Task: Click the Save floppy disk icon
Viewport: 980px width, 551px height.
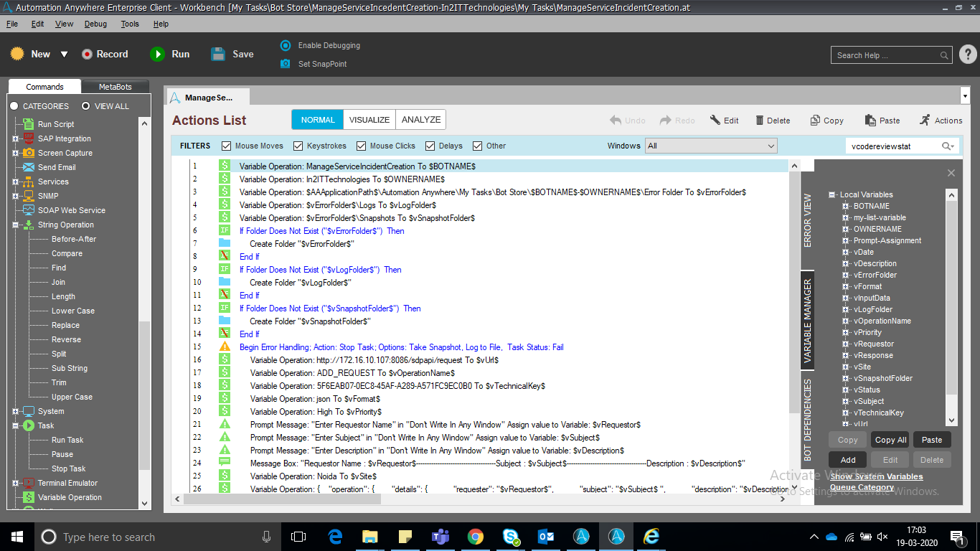Action: 218,54
